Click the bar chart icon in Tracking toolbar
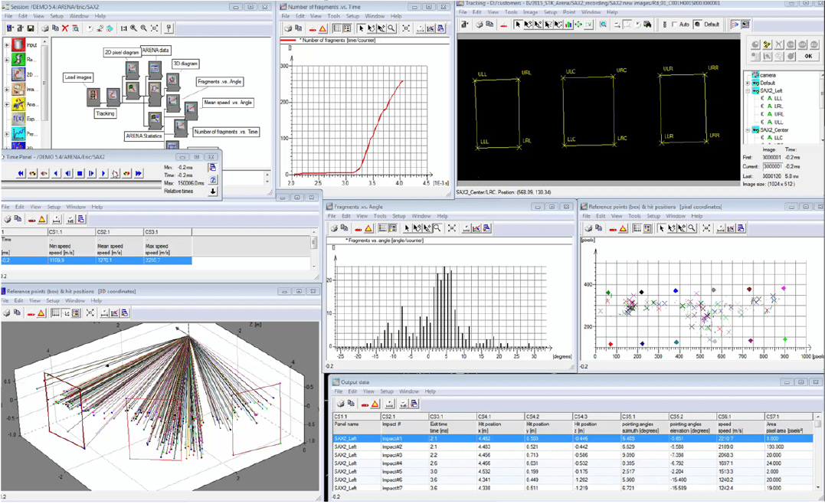Screen dimensions: 825x504 [x=568, y=25]
